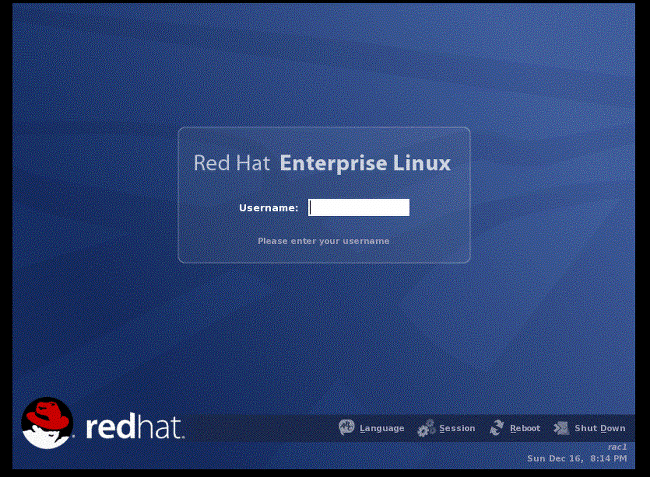Click the Shut Down icon
650x477 pixels.
tap(561, 428)
